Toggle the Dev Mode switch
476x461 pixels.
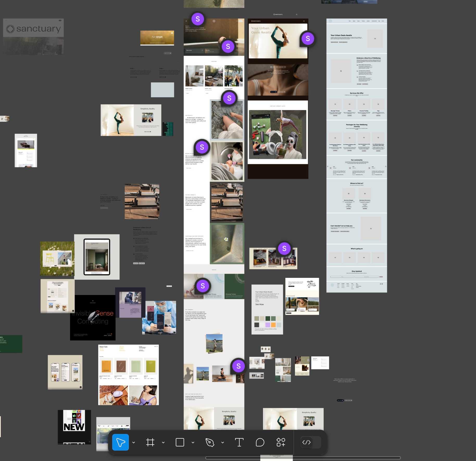pos(311,442)
